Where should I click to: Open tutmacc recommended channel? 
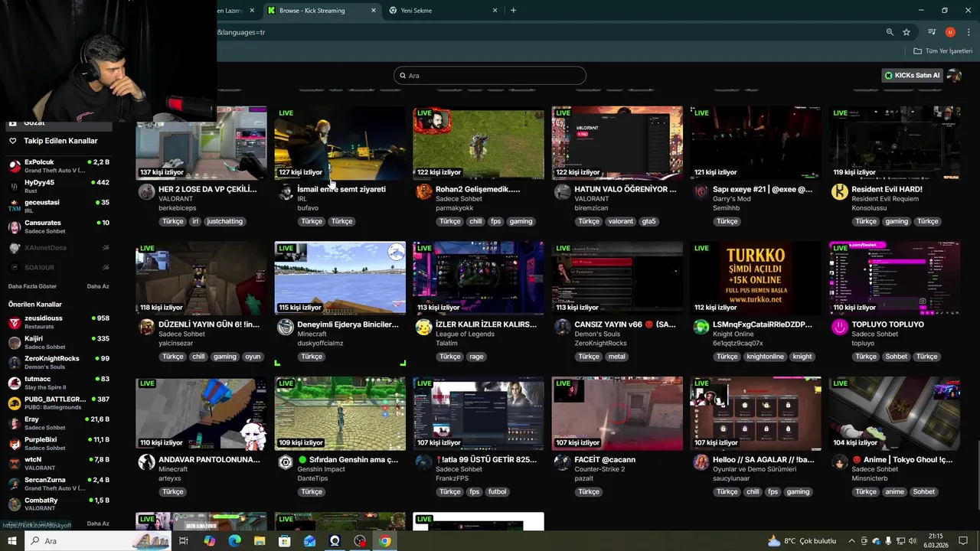coord(59,383)
